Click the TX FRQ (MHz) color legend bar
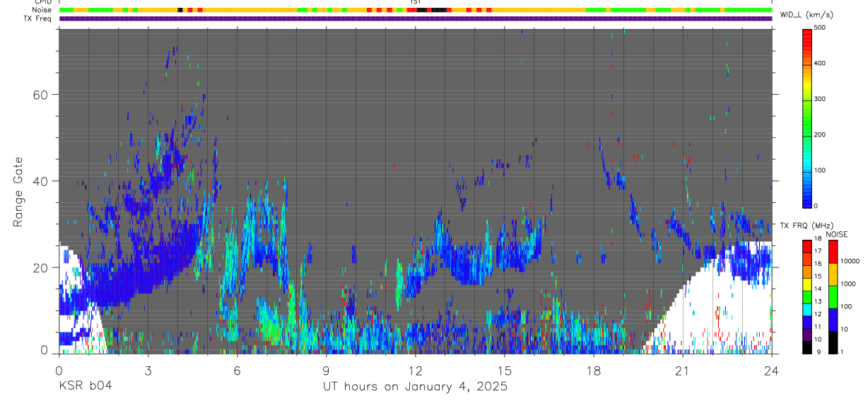868x401 pixels. 807,296
